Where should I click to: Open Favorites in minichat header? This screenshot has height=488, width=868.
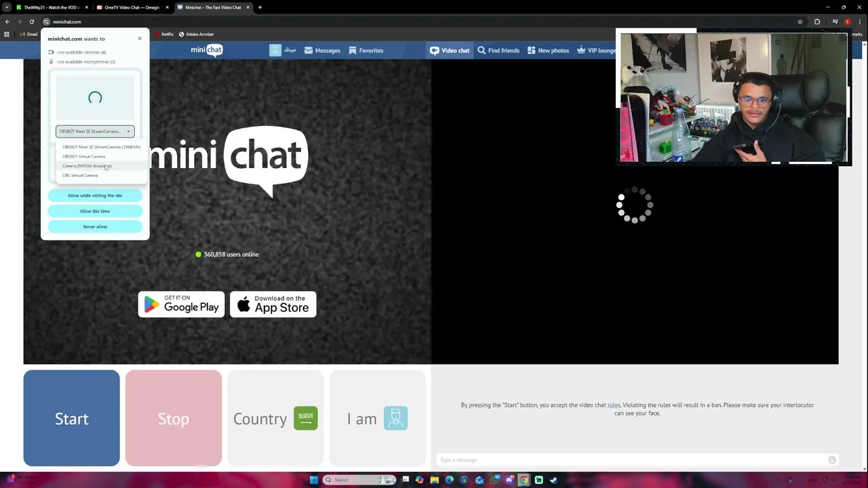(366, 50)
